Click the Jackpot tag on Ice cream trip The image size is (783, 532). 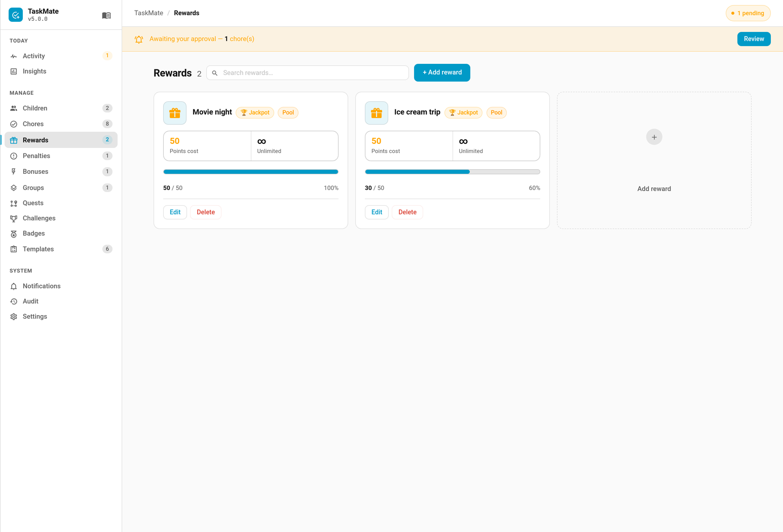(464, 112)
